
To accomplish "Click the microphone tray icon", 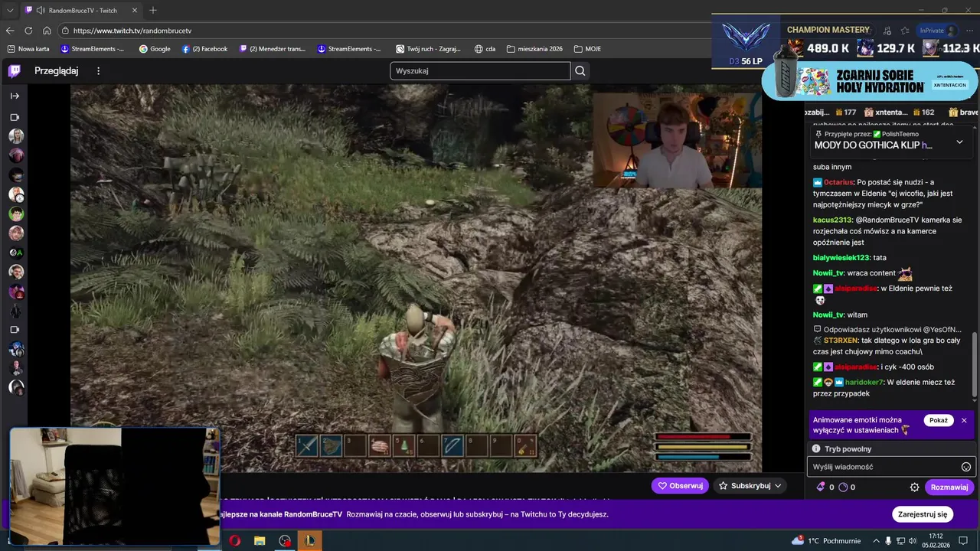I will [888, 541].
